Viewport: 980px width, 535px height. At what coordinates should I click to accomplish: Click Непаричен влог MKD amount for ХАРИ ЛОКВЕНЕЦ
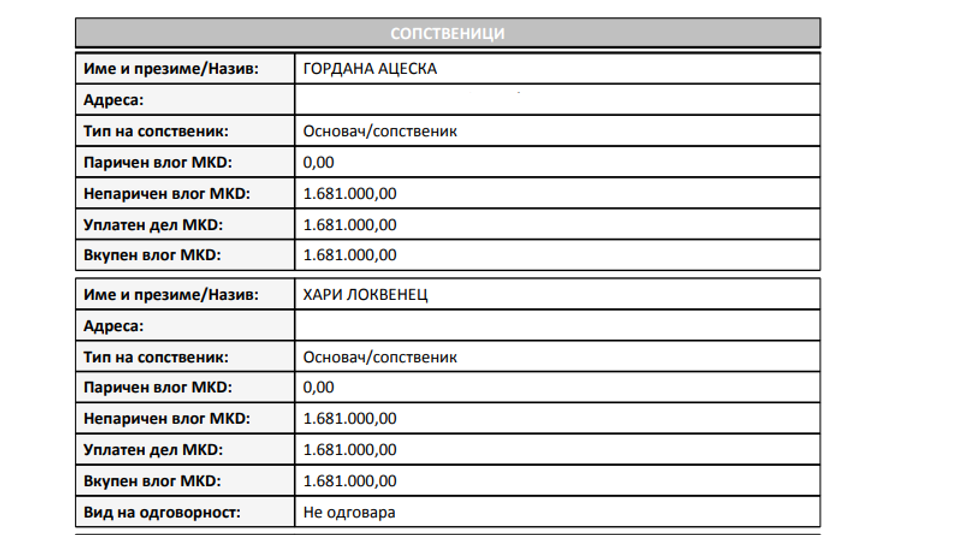pyautogui.click(x=350, y=419)
